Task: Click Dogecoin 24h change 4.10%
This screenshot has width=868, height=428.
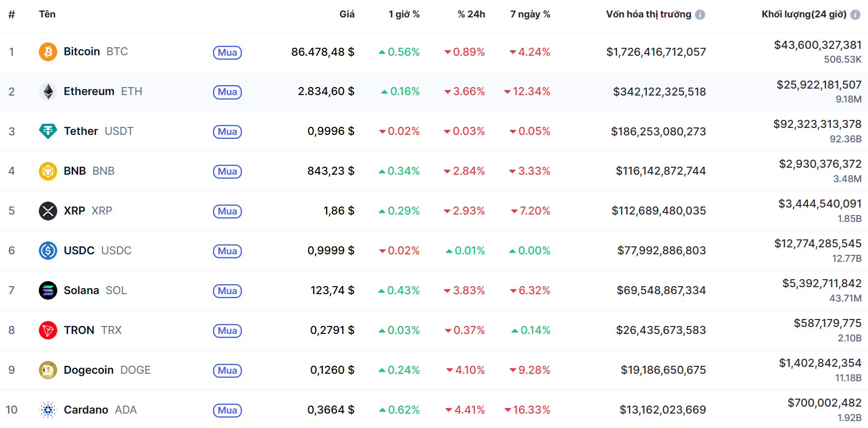Action: coord(466,370)
